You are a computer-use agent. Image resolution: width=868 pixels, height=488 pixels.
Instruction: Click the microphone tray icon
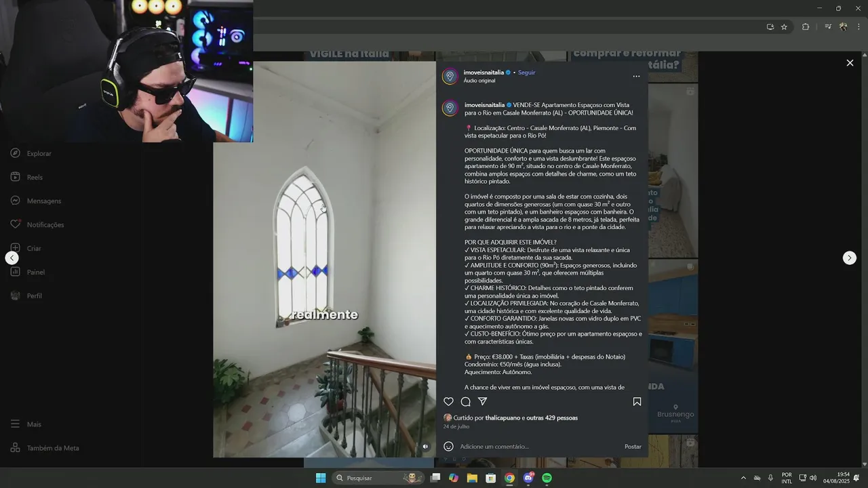[770, 478]
